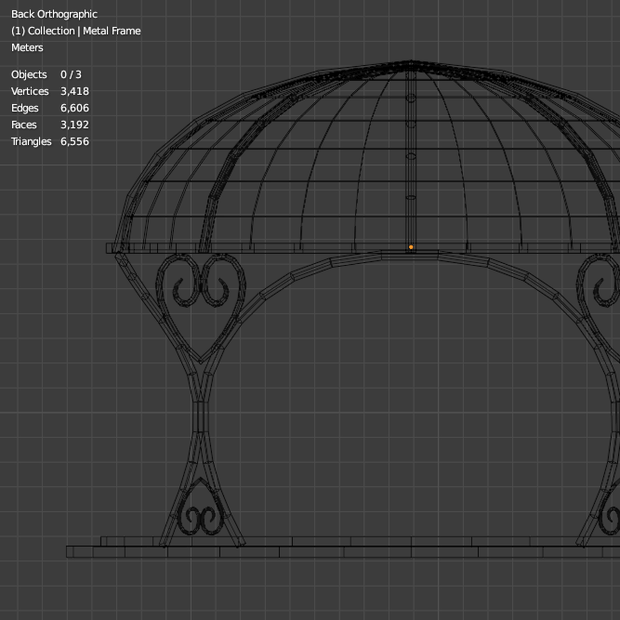The height and width of the screenshot is (620, 620).
Task: Click the orange object origin dot
Action: point(411,247)
